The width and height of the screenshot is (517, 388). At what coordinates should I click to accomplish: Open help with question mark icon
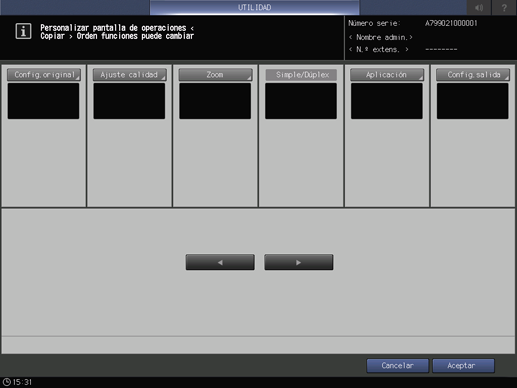pyautogui.click(x=504, y=7)
